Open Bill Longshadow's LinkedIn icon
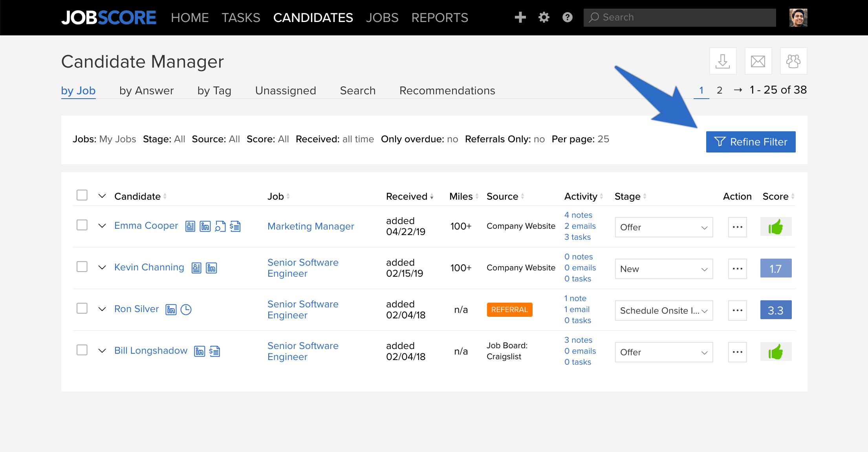868x452 pixels. (x=200, y=351)
